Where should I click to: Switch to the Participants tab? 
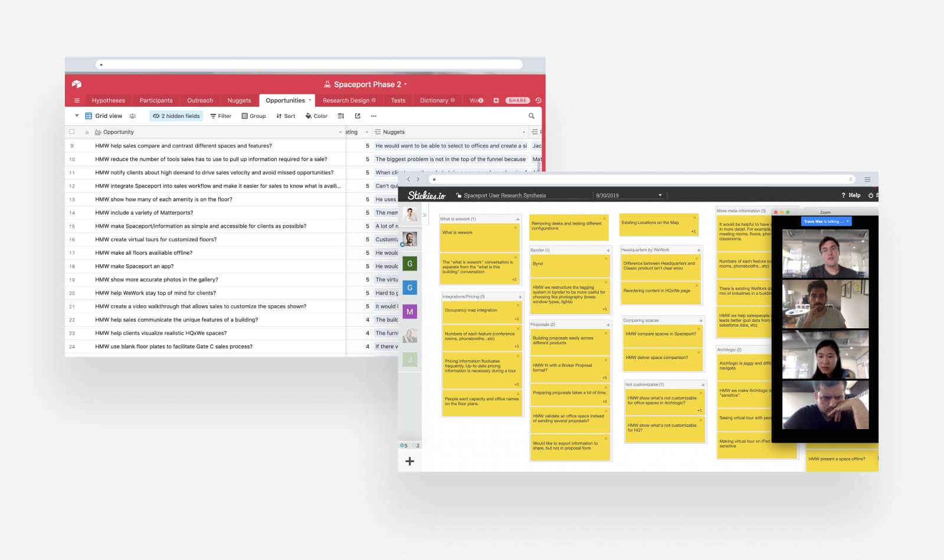click(x=156, y=101)
